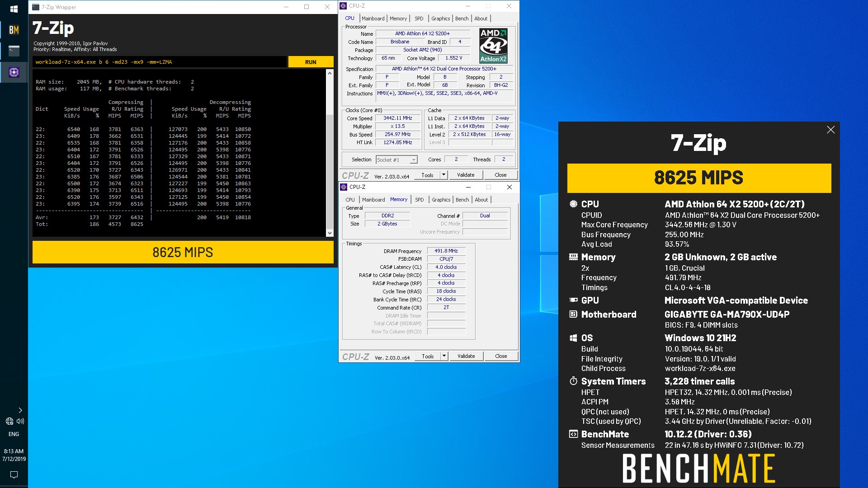Switch to Mainboard tab in lower CPU-Z
Image resolution: width=868 pixels, height=488 pixels.
pyautogui.click(x=373, y=200)
